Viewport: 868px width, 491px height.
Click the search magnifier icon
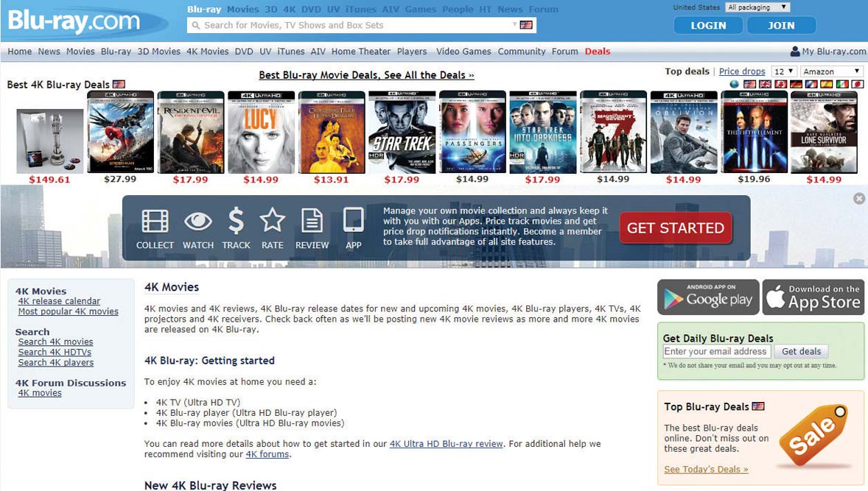pyautogui.click(x=195, y=26)
